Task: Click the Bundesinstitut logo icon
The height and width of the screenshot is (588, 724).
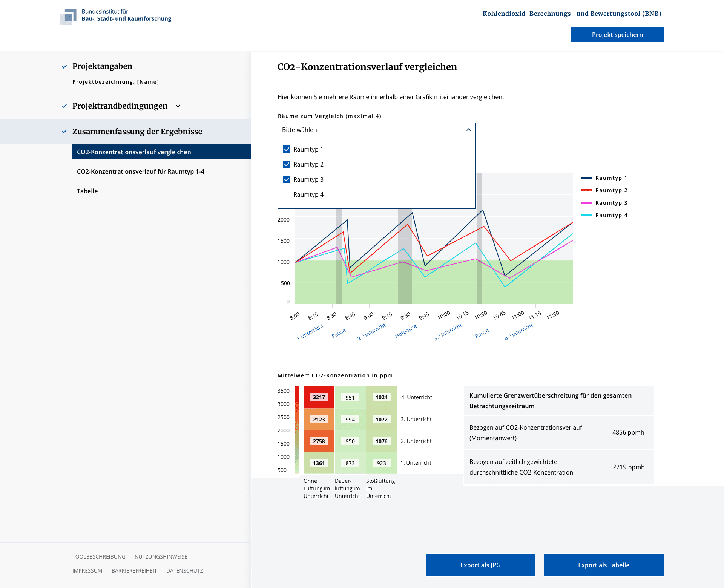Action: coord(68,17)
